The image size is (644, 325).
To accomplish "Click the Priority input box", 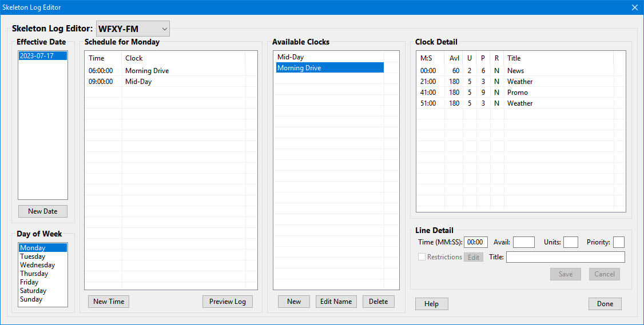I will (x=618, y=242).
